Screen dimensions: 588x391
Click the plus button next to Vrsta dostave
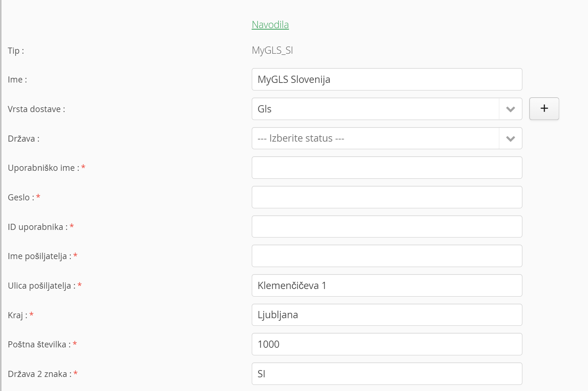coord(544,108)
